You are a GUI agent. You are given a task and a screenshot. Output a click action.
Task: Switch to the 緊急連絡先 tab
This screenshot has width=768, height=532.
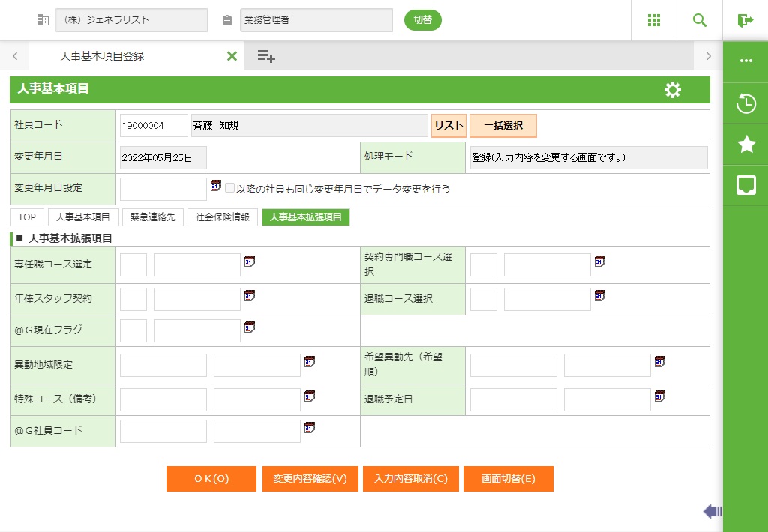(x=153, y=217)
